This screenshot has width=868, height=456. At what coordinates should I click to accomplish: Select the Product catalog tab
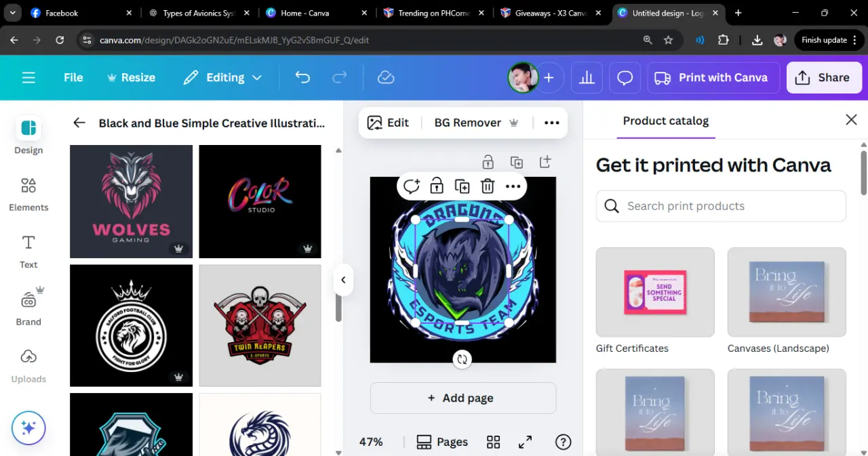click(665, 121)
